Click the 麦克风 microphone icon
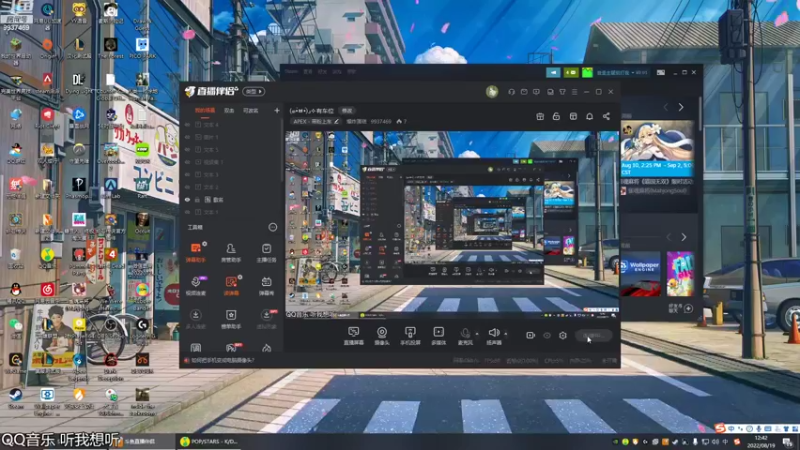This screenshot has height=450, width=800. (x=465, y=336)
